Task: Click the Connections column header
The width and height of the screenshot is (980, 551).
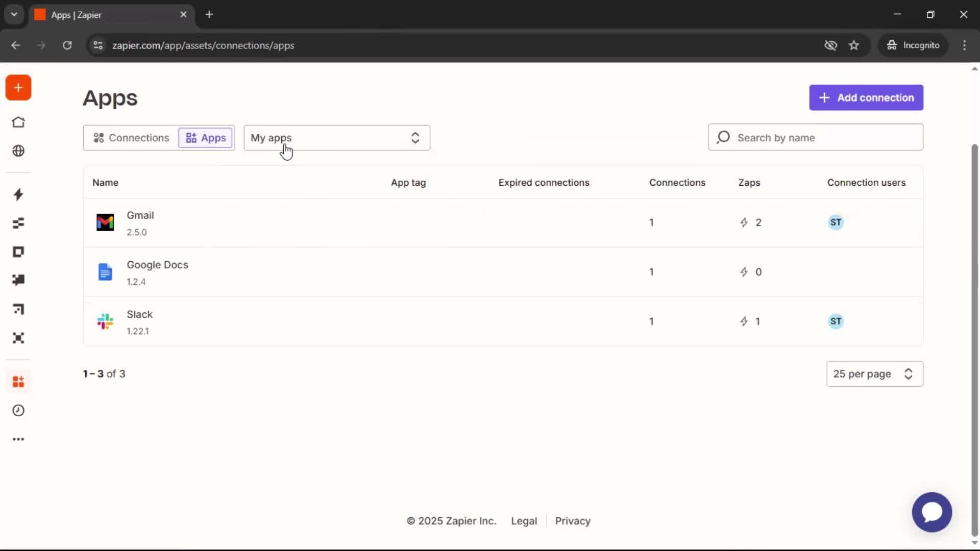Action: point(677,183)
